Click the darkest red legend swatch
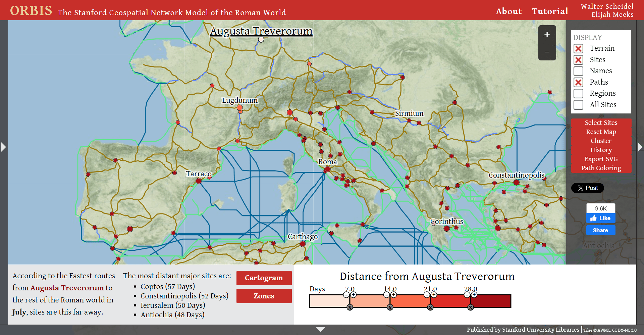Screen dimensions: 644x335 coord(491,301)
